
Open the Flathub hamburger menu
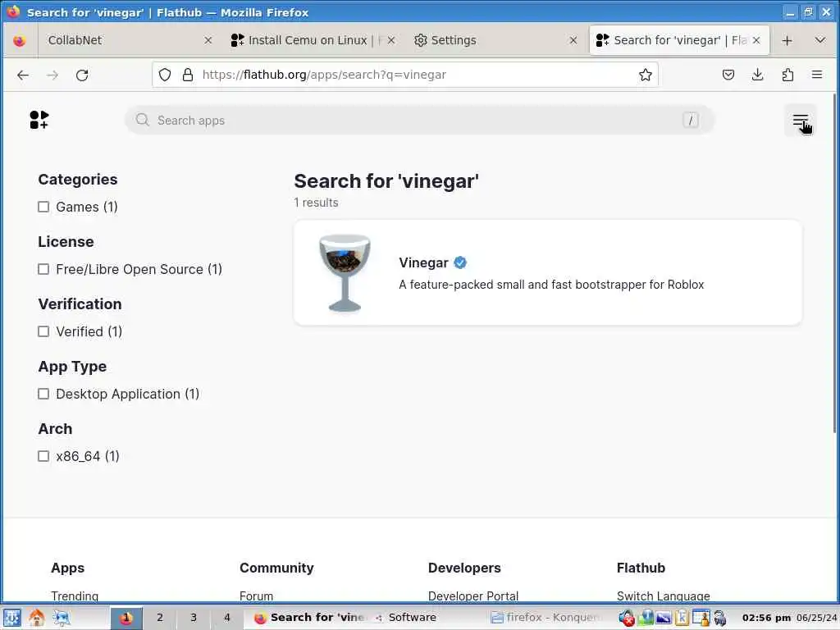click(x=801, y=121)
